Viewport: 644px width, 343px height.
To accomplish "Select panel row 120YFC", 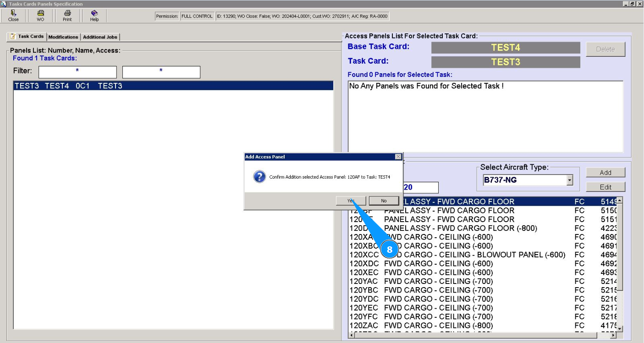I will [482, 316].
